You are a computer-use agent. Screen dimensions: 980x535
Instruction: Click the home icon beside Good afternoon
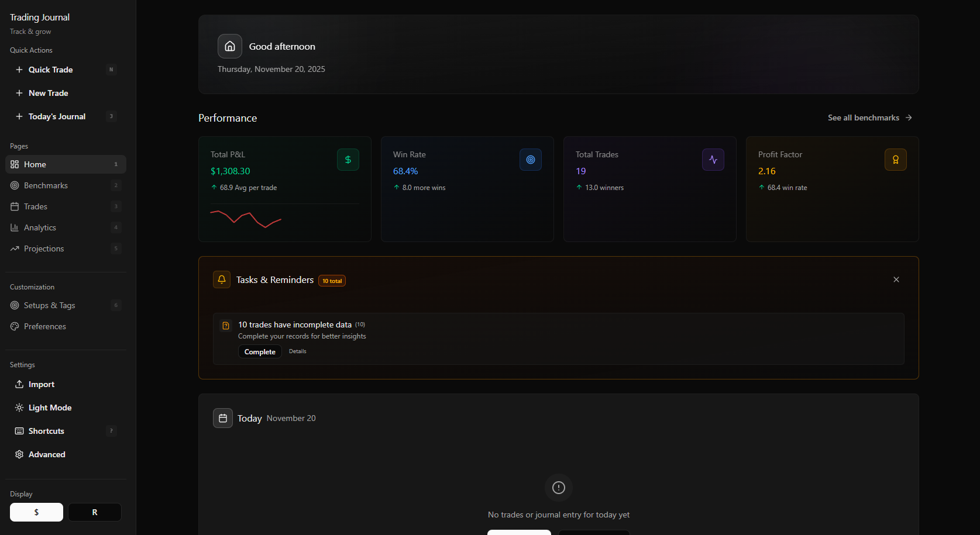pos(230,46)
